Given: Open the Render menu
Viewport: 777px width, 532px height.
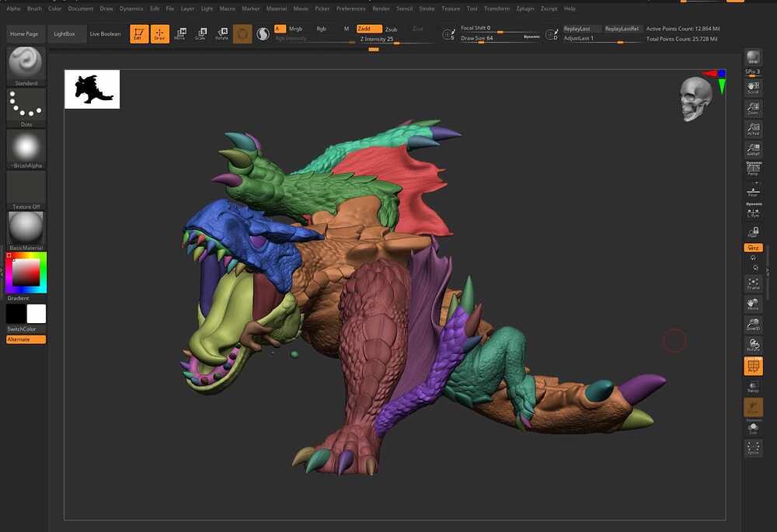Looking at the screenshot, I should tap(381, 9).
